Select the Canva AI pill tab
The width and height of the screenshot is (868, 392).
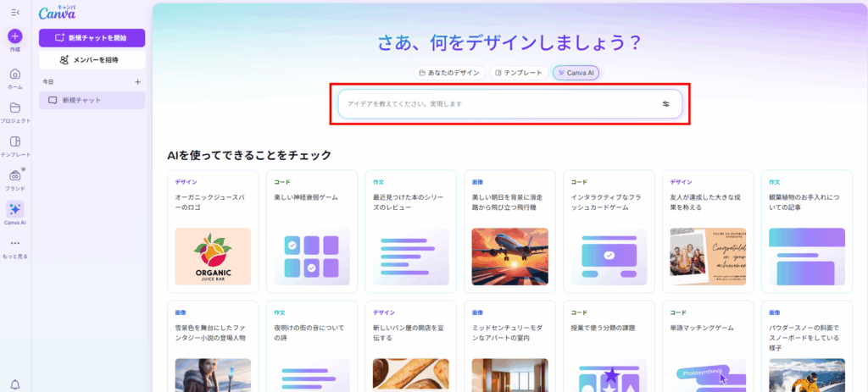tap(576, 73)
